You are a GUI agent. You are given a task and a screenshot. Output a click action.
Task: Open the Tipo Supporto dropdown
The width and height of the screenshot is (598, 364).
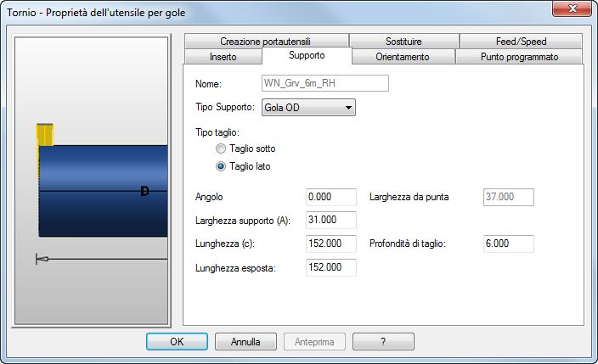pos(308,108)
